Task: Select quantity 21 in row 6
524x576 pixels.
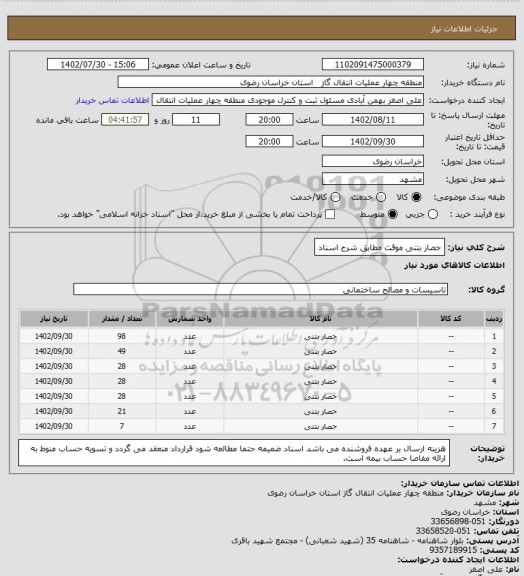Action: point(122,411)
